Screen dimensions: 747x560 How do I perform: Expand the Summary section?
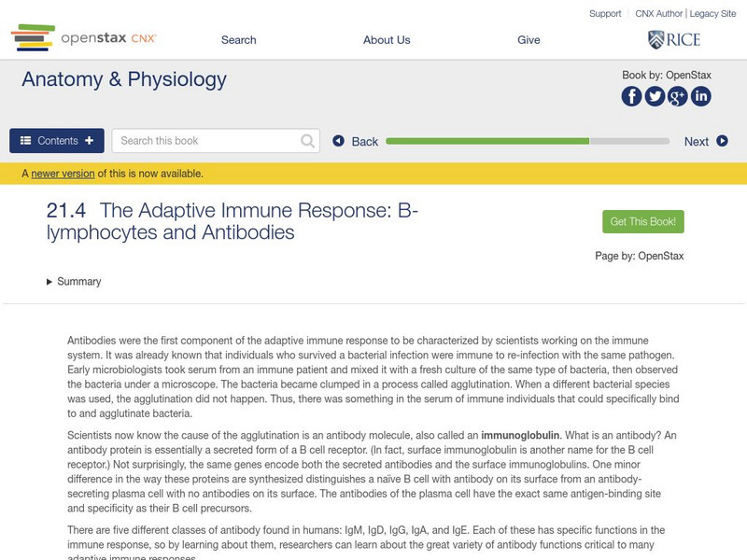74,282
